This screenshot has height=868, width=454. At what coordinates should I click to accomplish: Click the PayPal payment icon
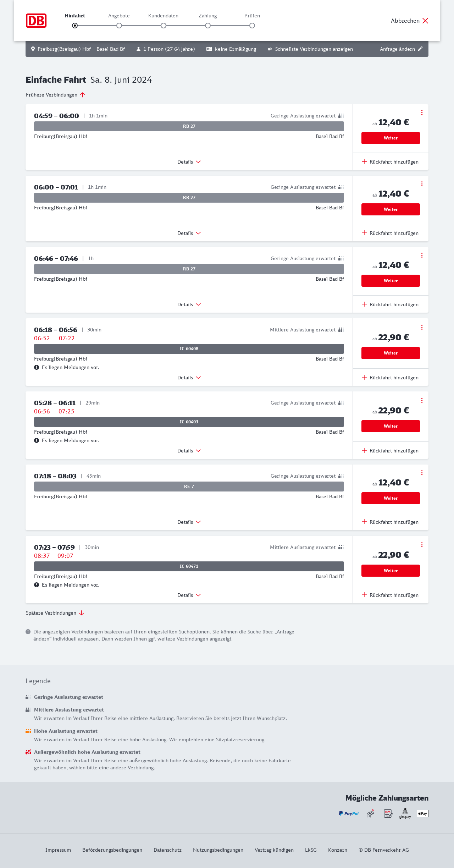coord(349,813)
